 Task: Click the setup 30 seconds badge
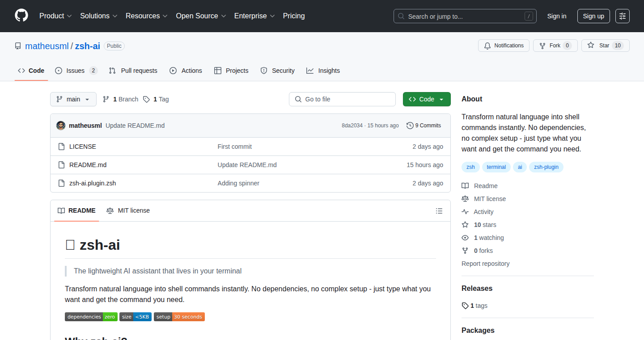179,317
